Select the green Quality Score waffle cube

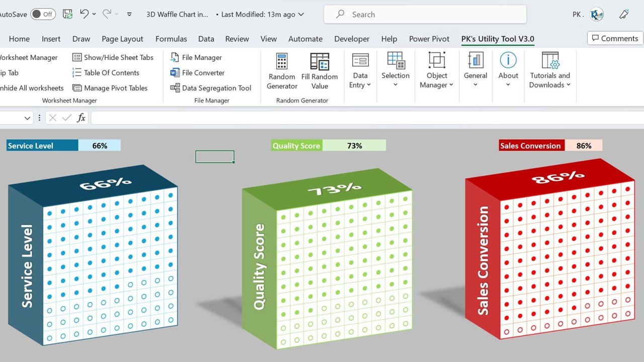[x=327, y=259]
